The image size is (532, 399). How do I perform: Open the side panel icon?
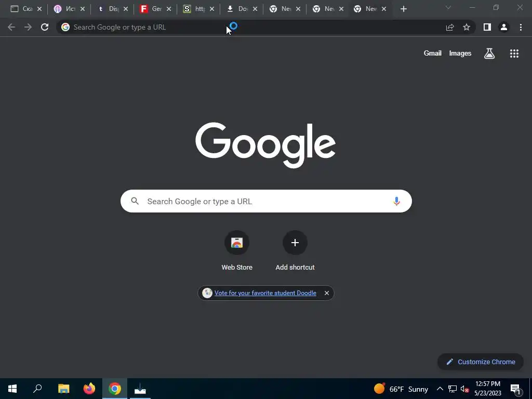487,27
